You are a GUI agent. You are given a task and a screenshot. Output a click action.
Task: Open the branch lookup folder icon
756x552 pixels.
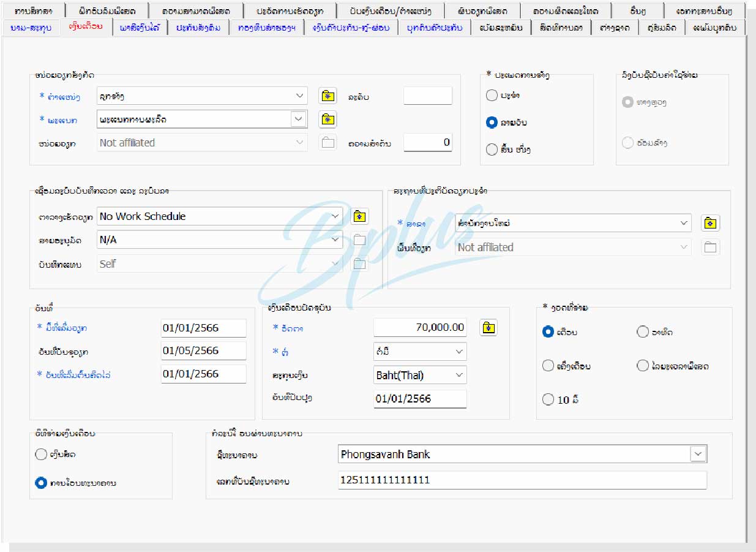[709, 223]
